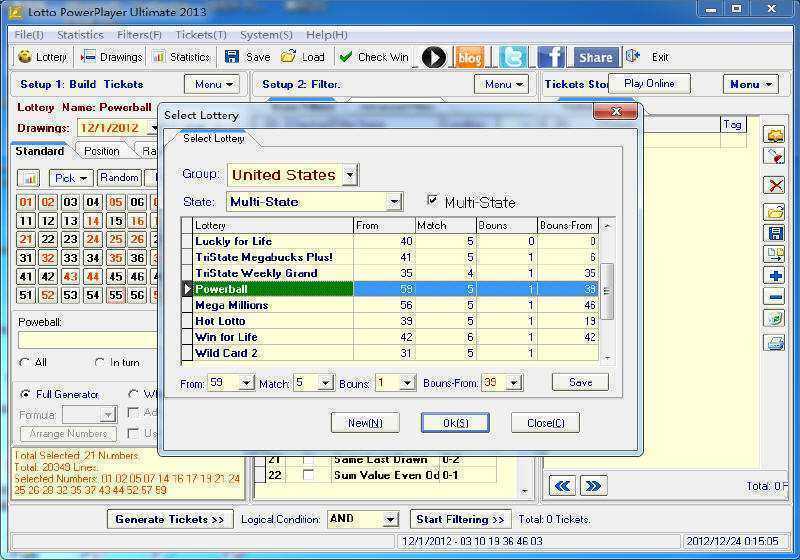The height and width of the screenshot is (560, 800).
Task: Click the lottery list vertical scrollbar thumb
Action: pyautogui.click(x=607, y=291)
